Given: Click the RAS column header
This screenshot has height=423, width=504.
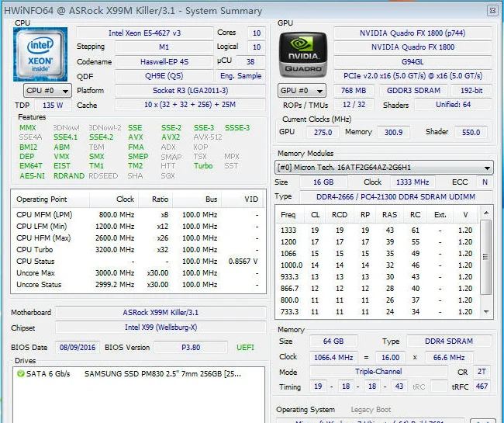Looking at the screenshot, I should click(389, 214).
